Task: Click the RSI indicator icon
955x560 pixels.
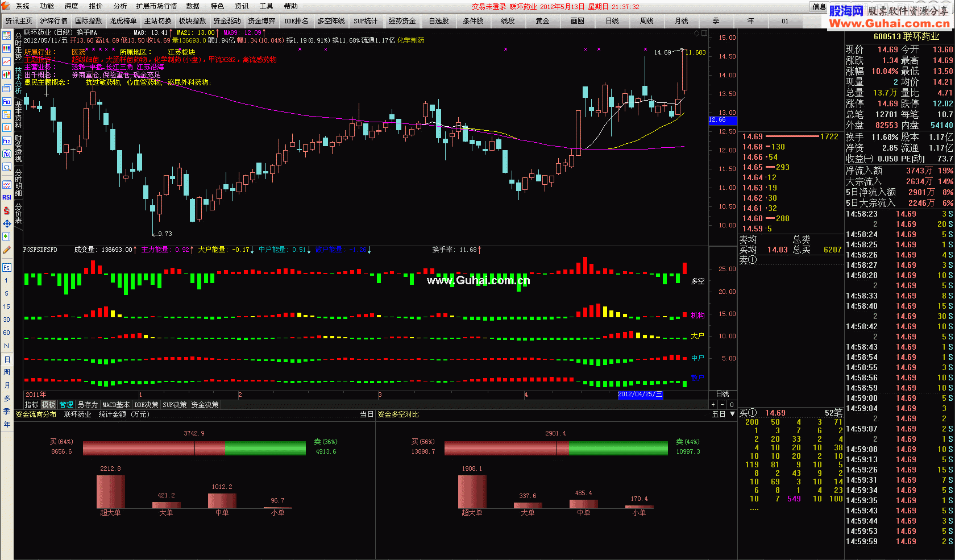Action: click(x=7, y=197)
